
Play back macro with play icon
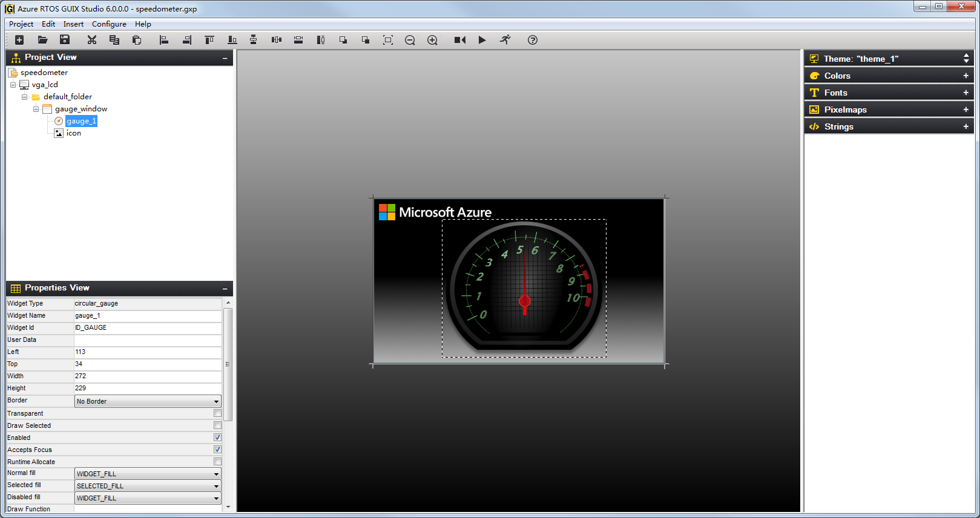pyautogui.click(x=482, y=40)
